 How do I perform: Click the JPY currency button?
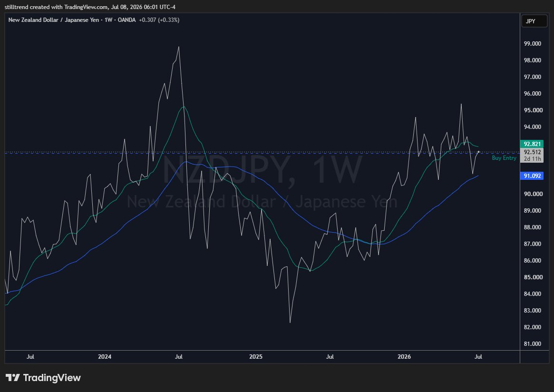point(534,21)
